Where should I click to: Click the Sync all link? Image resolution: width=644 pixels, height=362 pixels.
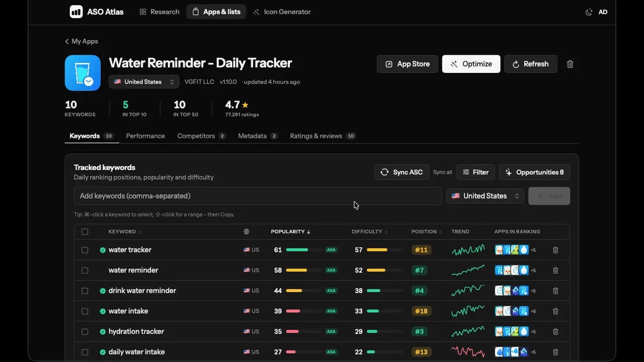click(x=443, y=172)
